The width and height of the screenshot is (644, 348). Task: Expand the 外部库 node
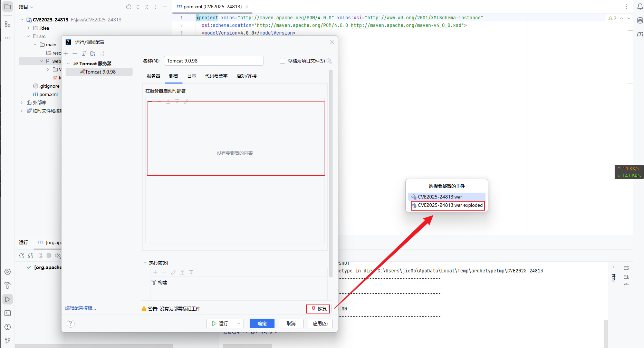(x=22, y=103)
